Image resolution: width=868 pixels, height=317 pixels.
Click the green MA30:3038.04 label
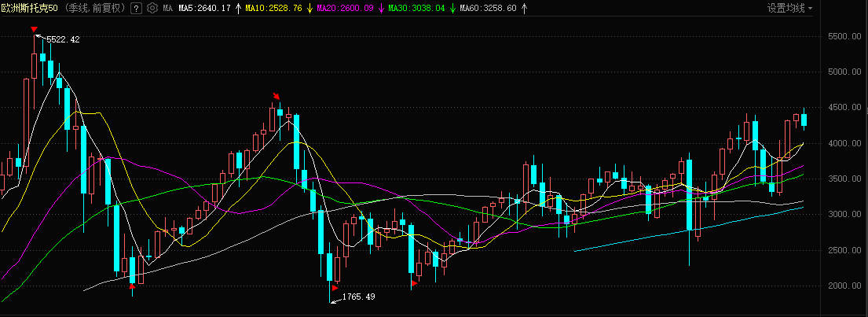click(x=416, y=8)
